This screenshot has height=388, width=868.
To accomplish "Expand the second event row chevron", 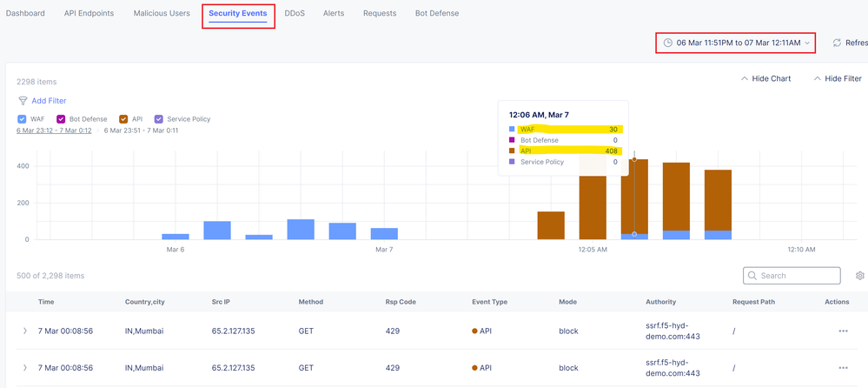I will (25, 368).
